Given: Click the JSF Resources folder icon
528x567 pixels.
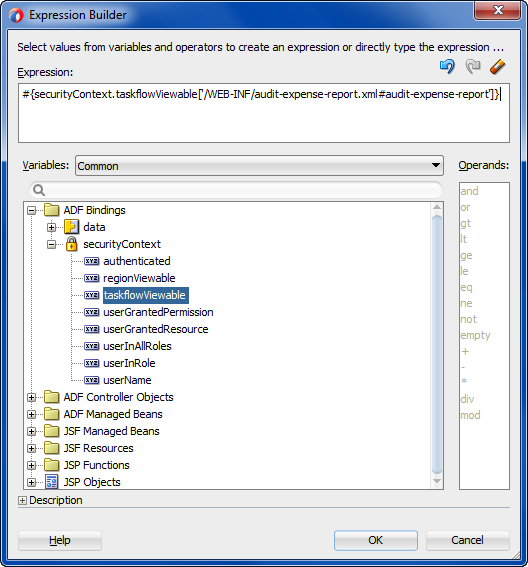Looking at the screenshot, I should tap(51, 448).
